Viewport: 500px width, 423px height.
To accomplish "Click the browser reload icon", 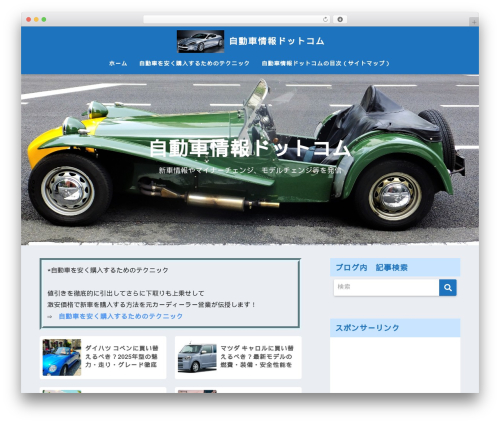I will [x=325, y=19].
